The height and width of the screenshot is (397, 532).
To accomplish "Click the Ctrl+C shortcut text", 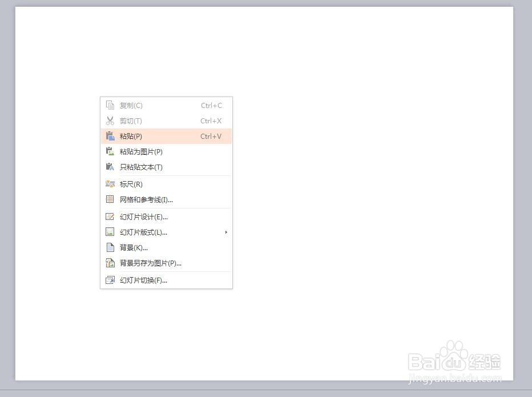I will pos(211,105).
